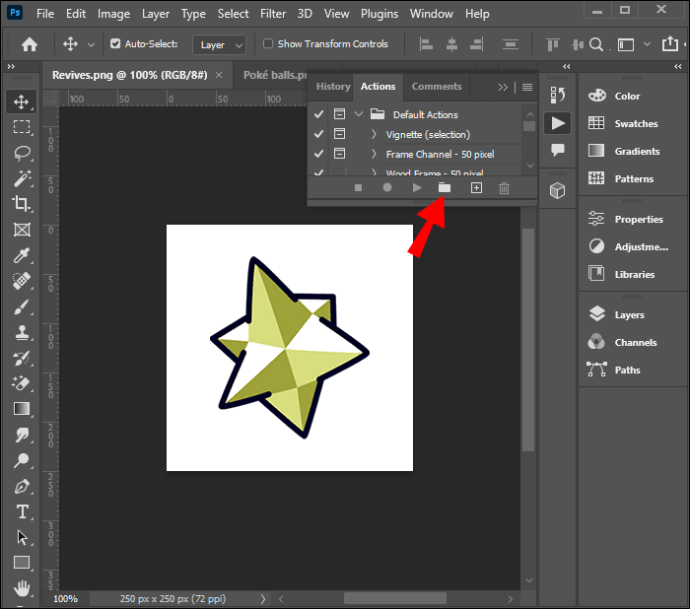Click the Share icon in options bar

point(670,44)
